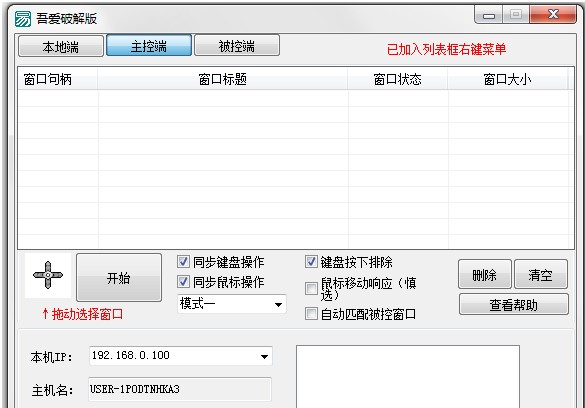This screenshot has height=408, width=585.
Task: Click the 窗口句柄 column header
Action: pos(57,79)
